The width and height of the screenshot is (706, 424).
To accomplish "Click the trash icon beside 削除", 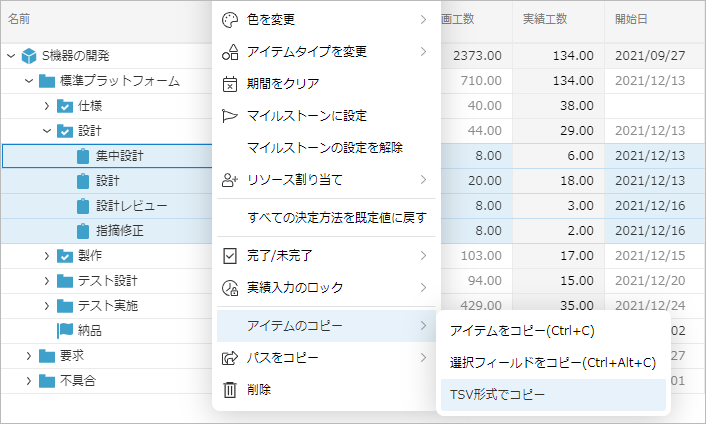I will click(230, 389).
